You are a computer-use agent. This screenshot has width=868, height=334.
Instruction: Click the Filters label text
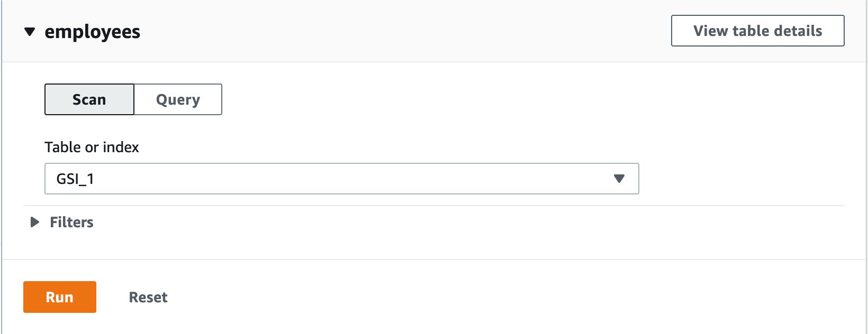pyautogui.click(x=71, y=222)
